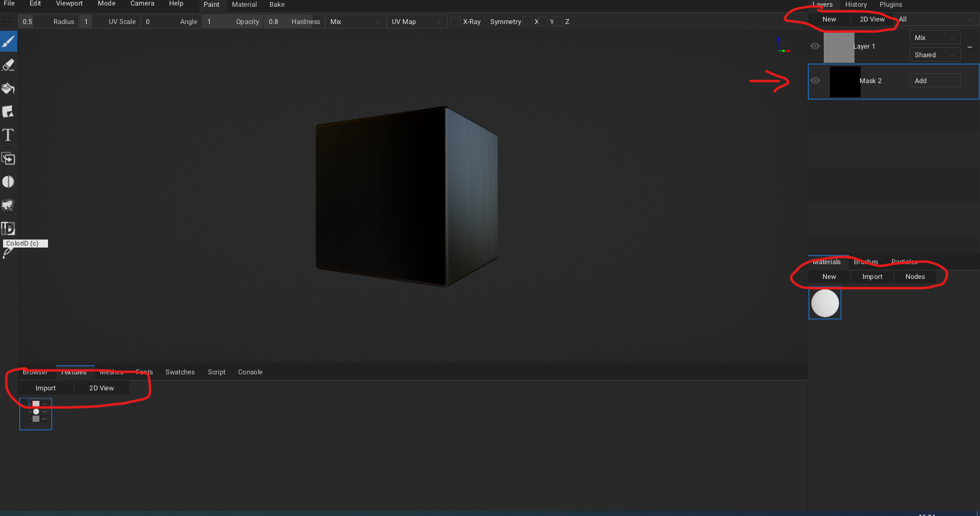Enable Symmetry on Z axis
The image size is (980, 516).
559,22
